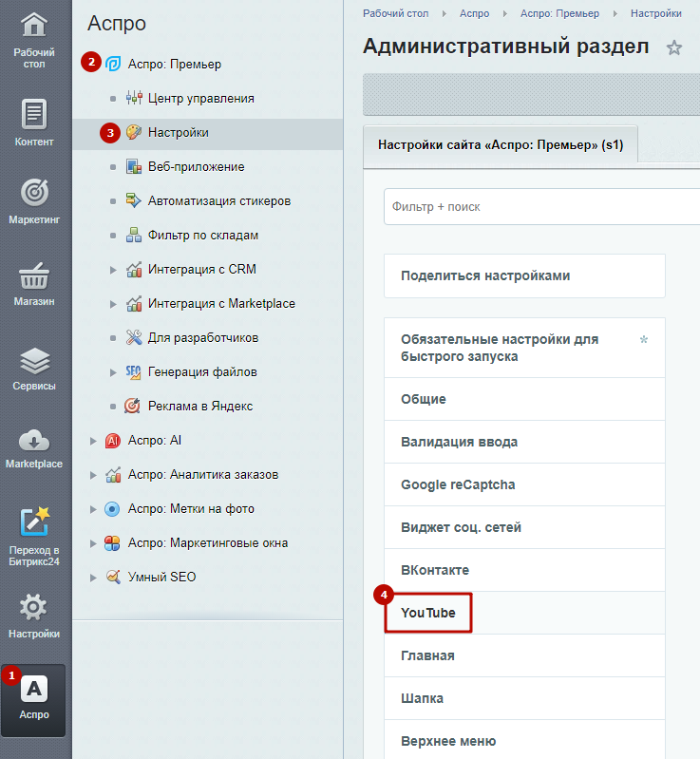The image size is (700, 759).
Task: Open the Для разработчиков tree label
Action: pos(203,337)
